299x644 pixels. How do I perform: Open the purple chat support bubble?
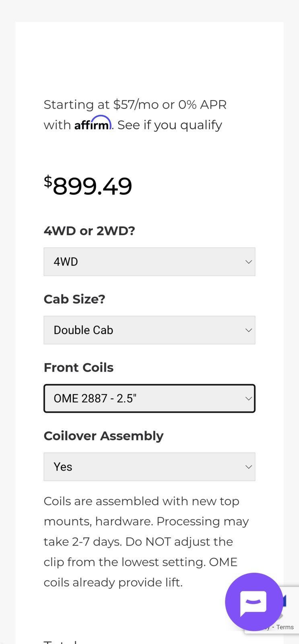[254, 602]
